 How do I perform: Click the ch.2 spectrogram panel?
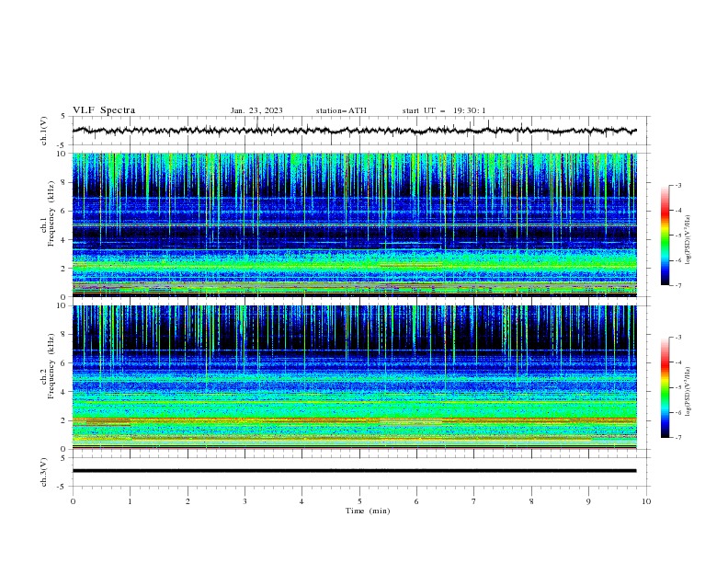click(x=354, y=377)
